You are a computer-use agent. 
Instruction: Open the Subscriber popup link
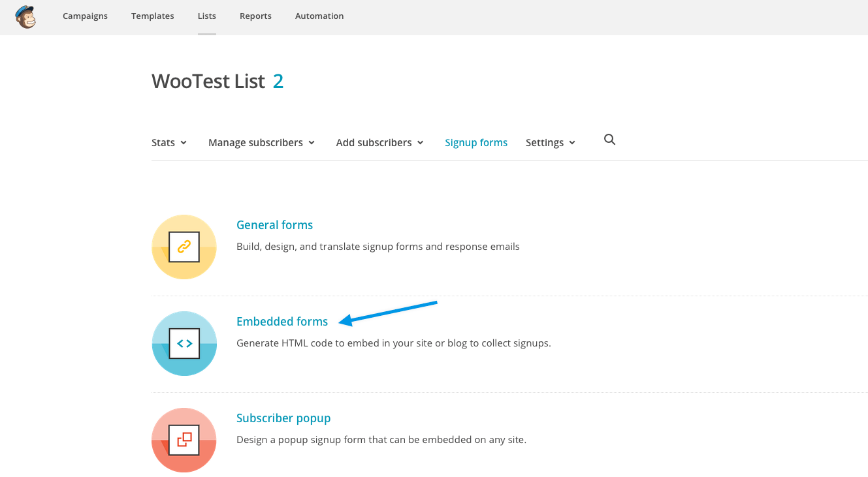click(x=283, y=418)
